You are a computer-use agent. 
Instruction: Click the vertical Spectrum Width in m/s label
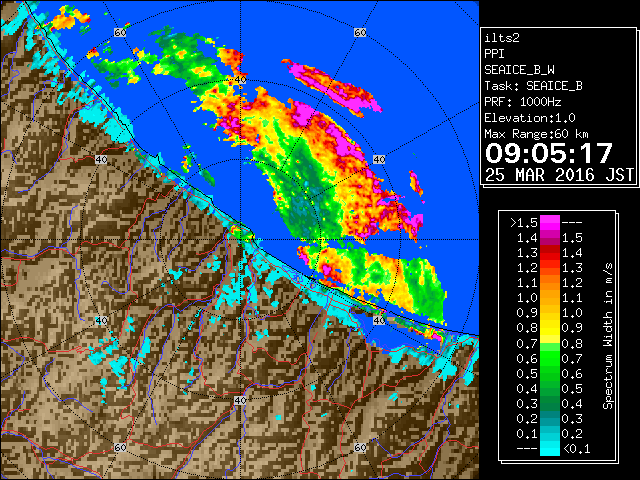click(x=608, y=336)
